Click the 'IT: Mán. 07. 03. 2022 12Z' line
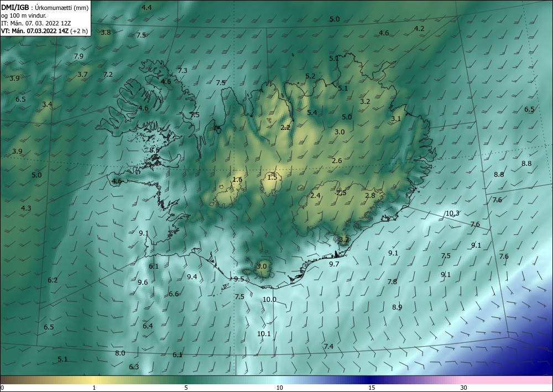 click(x=36, y=23)
